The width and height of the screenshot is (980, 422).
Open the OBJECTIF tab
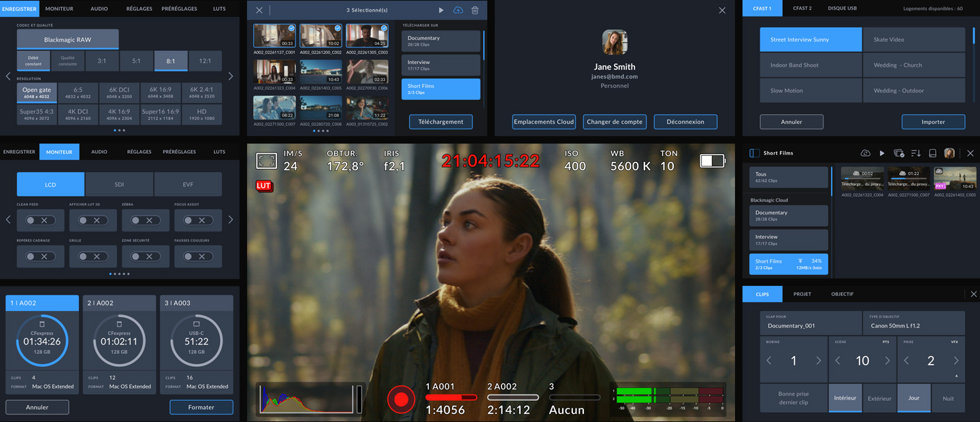[x=842, y=294]
